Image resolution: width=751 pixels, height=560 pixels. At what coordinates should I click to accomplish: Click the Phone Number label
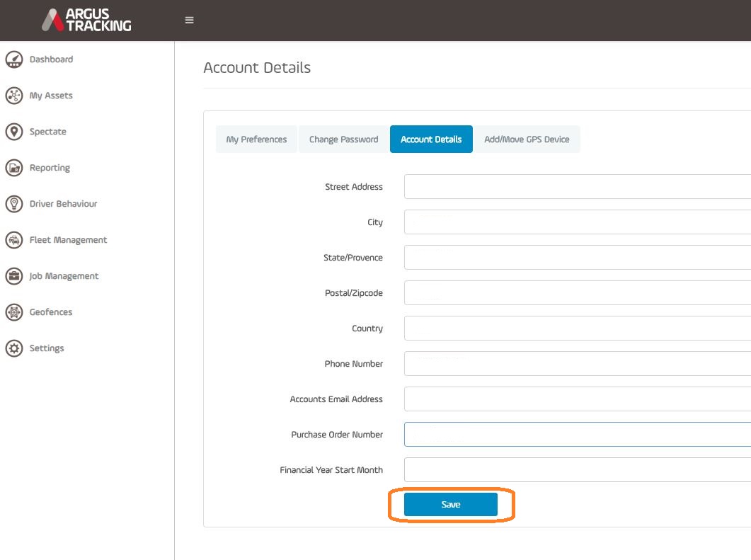click(354, 364)
